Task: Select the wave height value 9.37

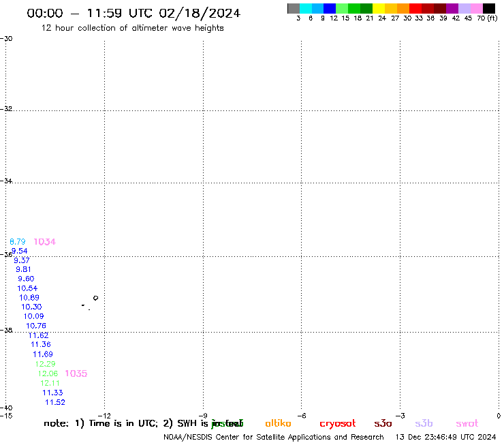Action: click(22, 260)
